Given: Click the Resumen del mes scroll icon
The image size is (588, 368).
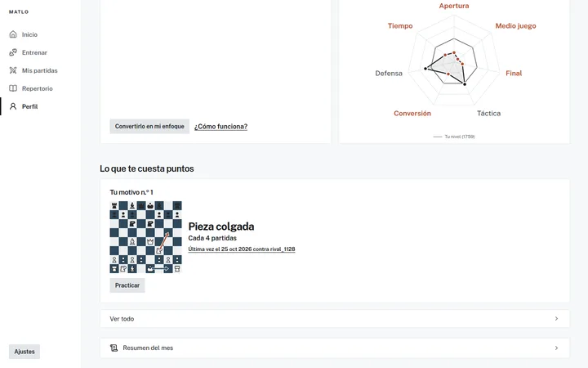Looking at the screenshot, I should pos(114,348).
